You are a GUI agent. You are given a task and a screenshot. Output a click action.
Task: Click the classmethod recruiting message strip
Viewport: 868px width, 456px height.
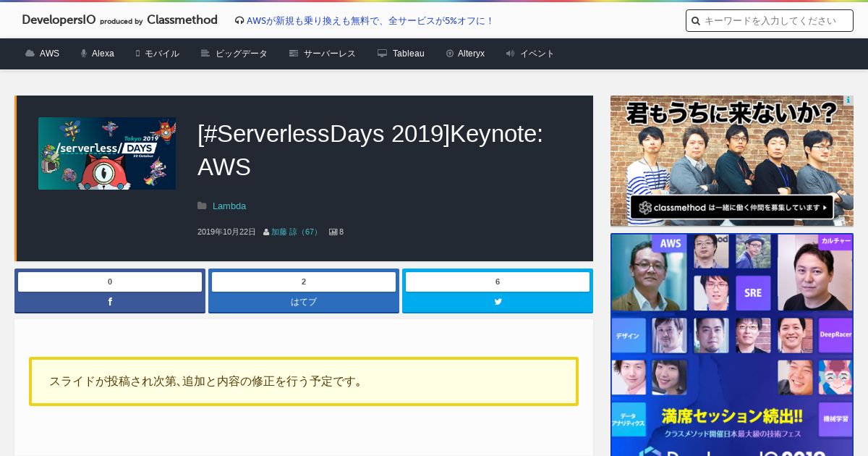732,208
